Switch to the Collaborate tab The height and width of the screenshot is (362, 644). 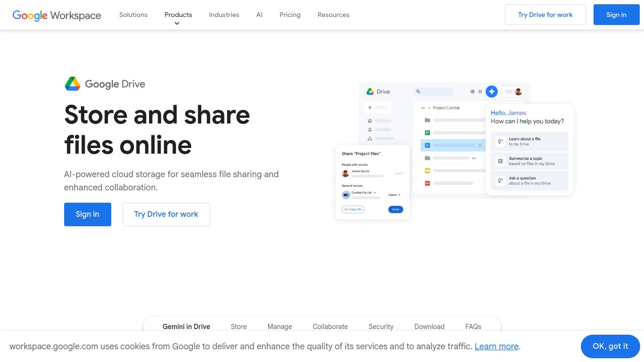click(330, 326)
